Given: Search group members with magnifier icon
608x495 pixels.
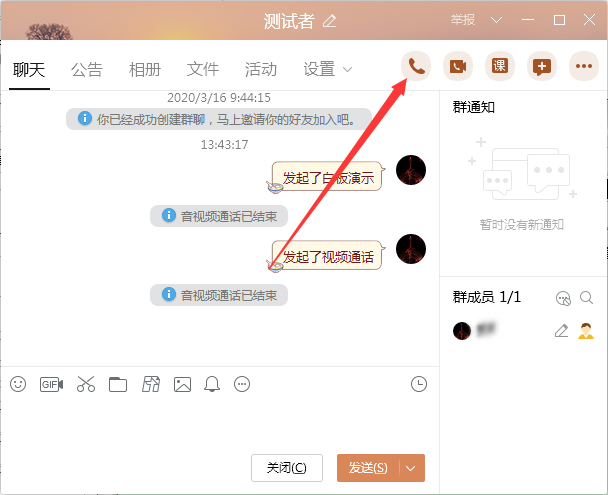Looking at the screenshot, I should point(586,298).
